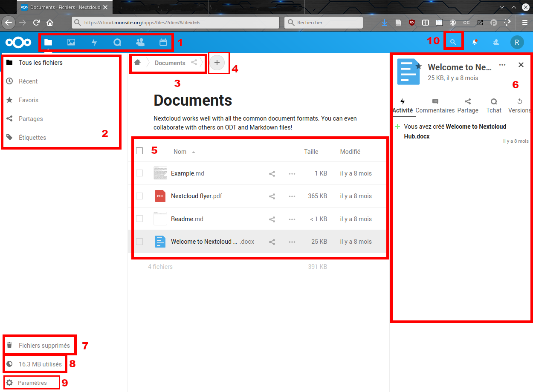Click the browser URL address field
This screenshot has height=392, width=533.
click(175, 23)
